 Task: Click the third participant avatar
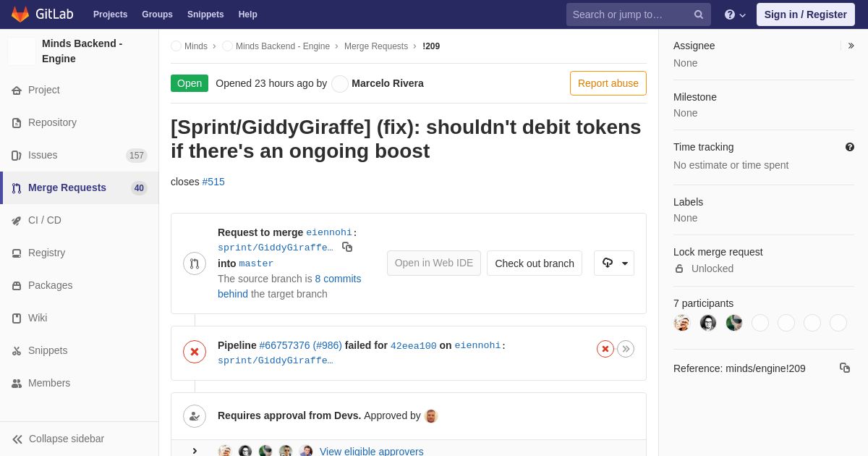[x=734, y=323]
